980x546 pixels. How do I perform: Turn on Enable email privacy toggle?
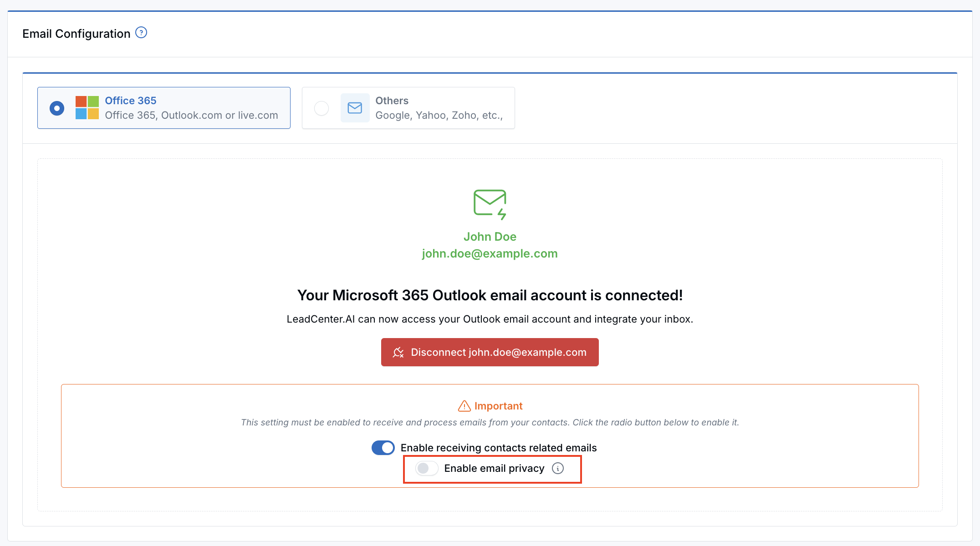click(x=427, y=468)
